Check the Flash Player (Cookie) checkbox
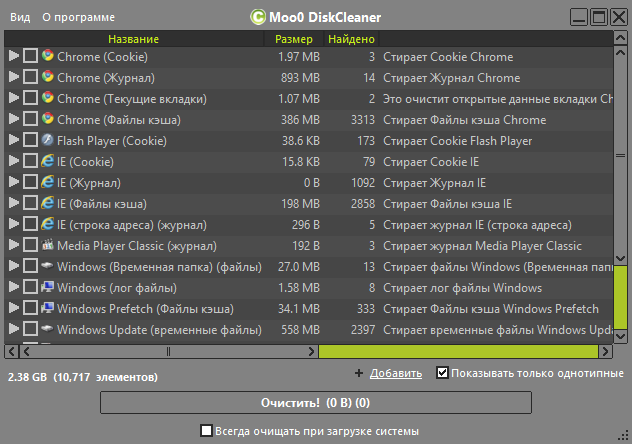The width and height of the screenshot is (633, 445). (30, 140)
